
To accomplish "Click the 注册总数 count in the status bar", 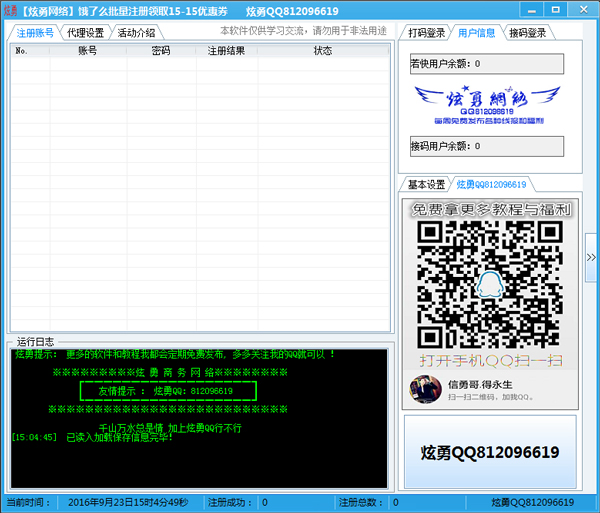I will 396,502.
